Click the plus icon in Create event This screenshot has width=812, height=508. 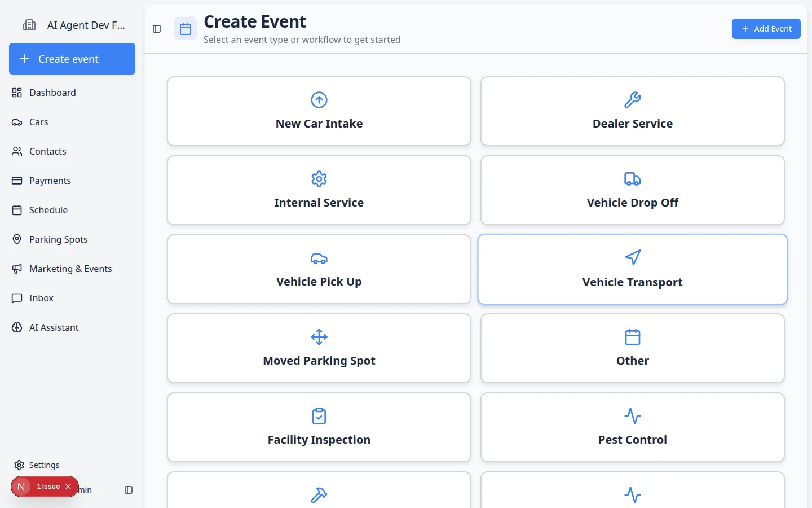(25, 59)
